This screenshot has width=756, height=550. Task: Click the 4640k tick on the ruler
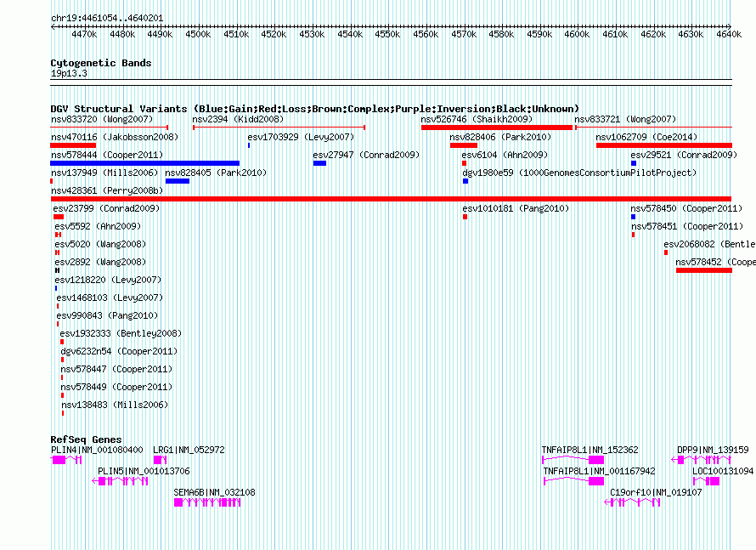pyautogui.click(x=729, y=34)
